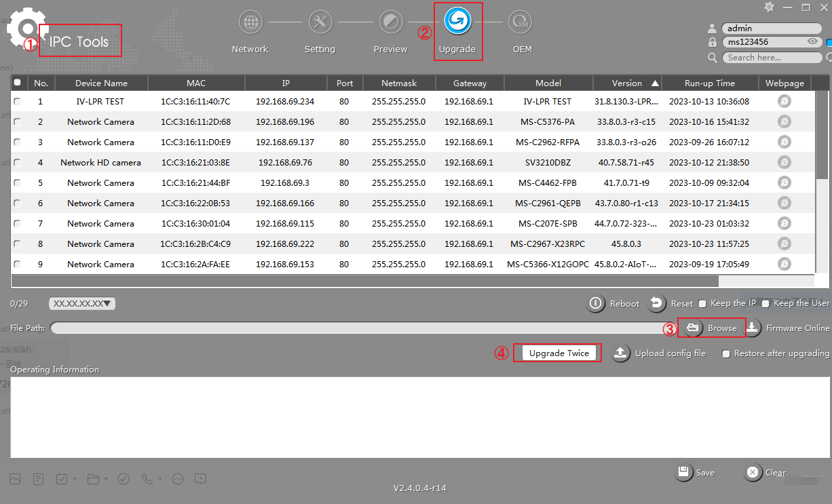Open webpage icon for device 192.168.69.153
The image size is (832, 504).
pos(784,264)
